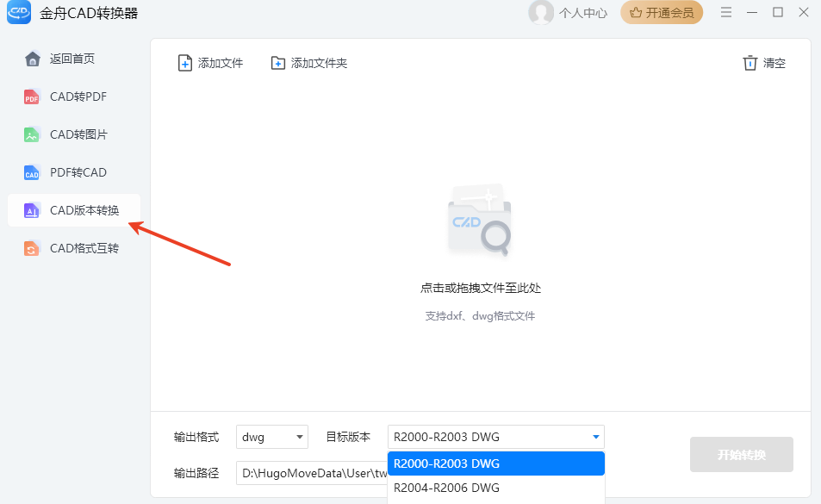
Task: Click 开始转换 start convert button
Action: (x=742, y=454)
